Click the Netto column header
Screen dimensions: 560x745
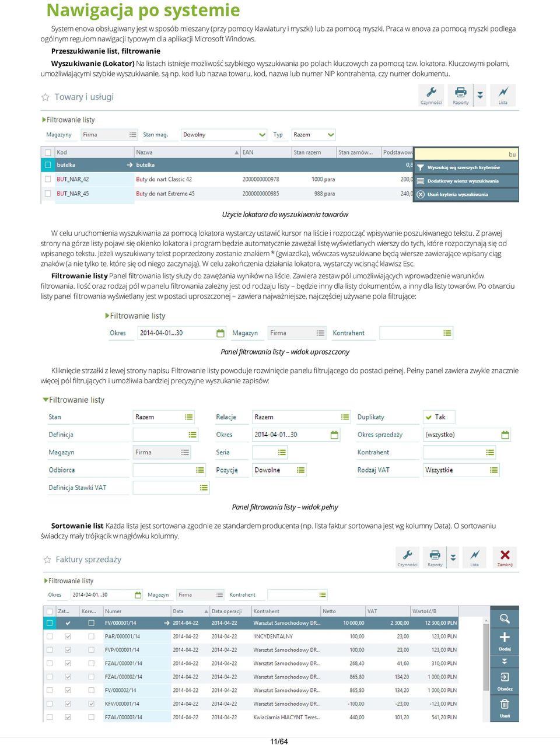click(342, 611)
